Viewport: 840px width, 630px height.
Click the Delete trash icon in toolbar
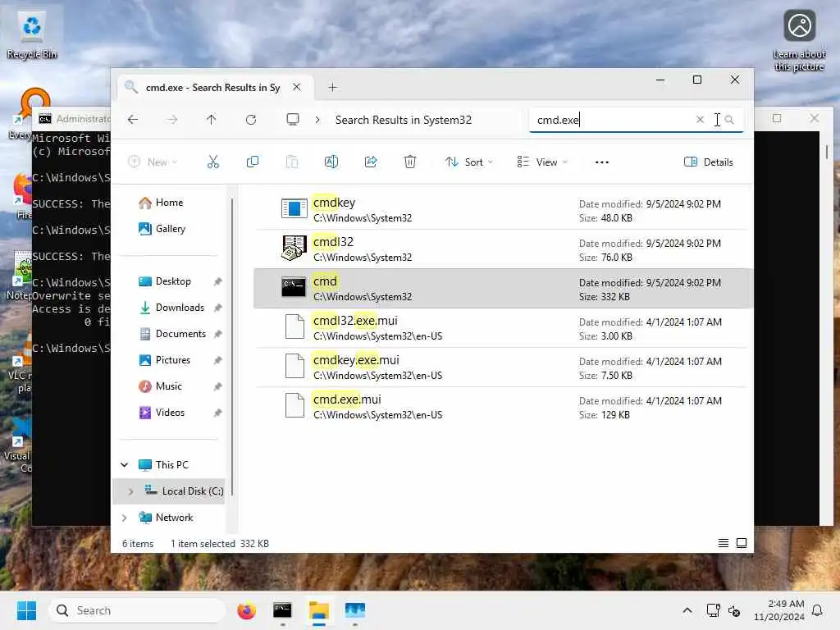pyautogui.click(x=410, y=162)
